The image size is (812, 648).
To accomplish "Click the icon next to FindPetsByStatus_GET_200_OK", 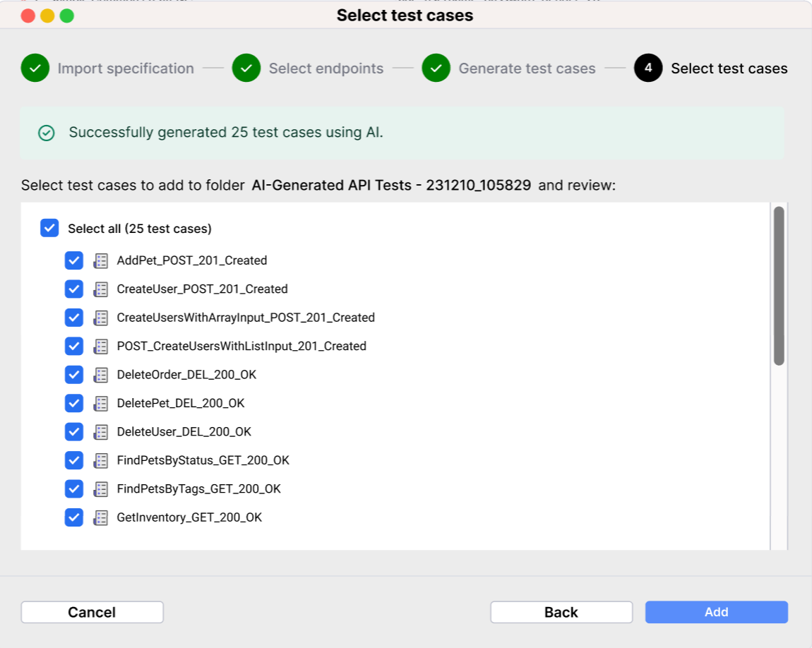I will point(100,460).
